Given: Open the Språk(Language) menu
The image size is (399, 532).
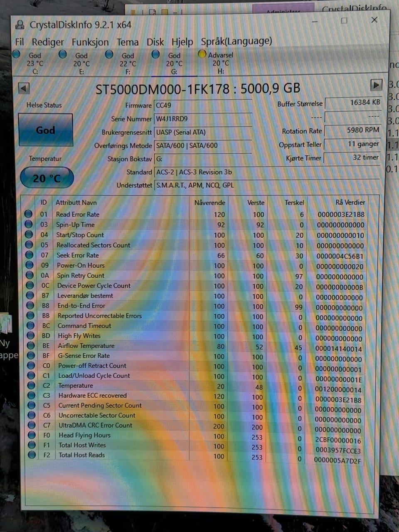Looking at the screenshot, I should (236, 41).
